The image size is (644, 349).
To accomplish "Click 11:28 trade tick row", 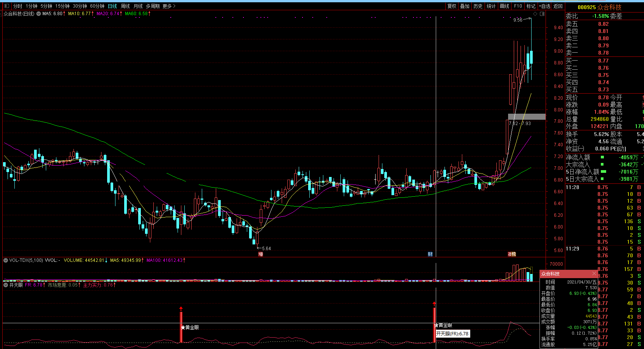I will (x=605, y=187).
